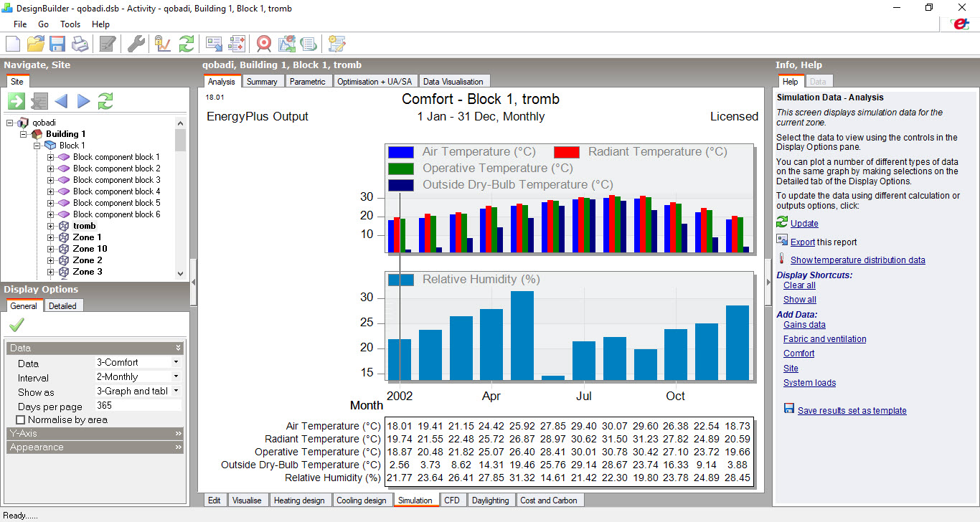
Task: Open the Data 3-Comfort dropdown
Action: click(x=138, y=363)
